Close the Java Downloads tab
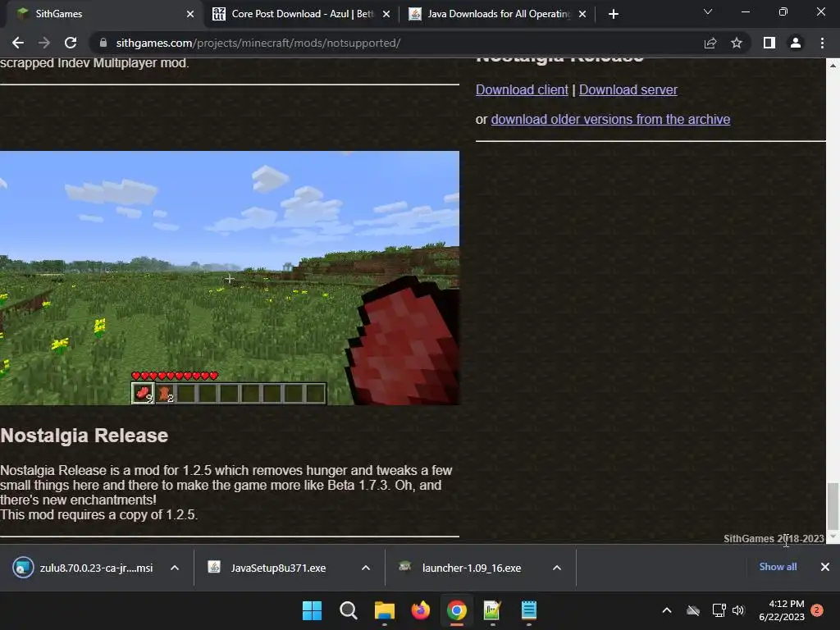840x630 pixels. point(582,14)
